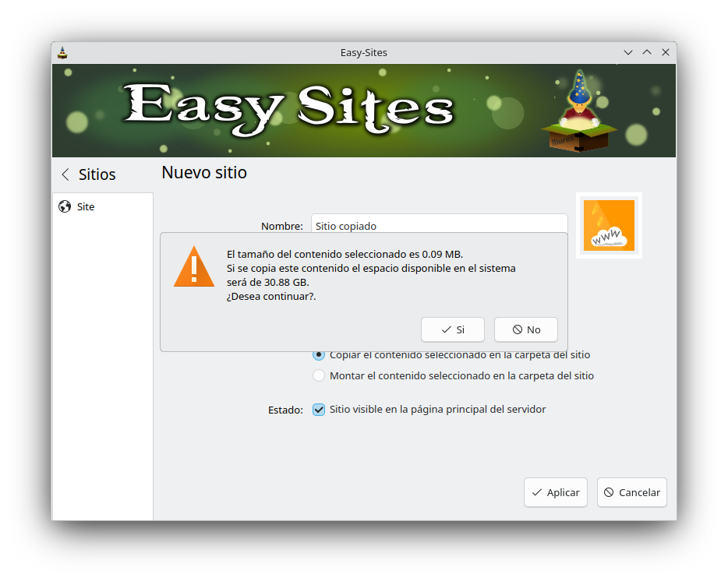Shade the window via the down chevron
Viewport: 728px width, 581px height.
(x=628, y=52)
